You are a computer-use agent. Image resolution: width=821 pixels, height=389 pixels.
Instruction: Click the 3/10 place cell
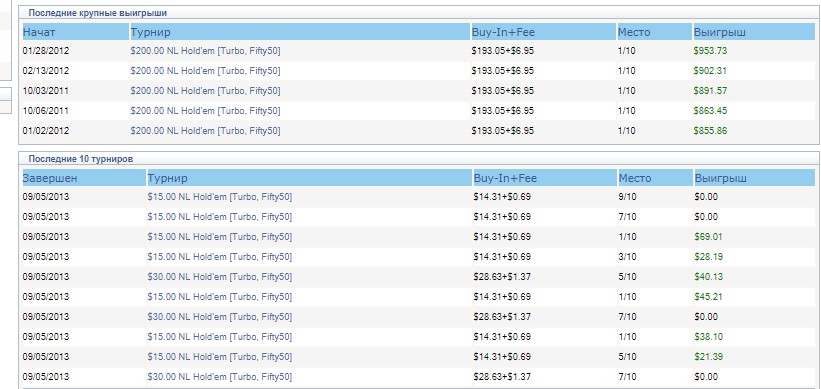[x=627, y=257]
